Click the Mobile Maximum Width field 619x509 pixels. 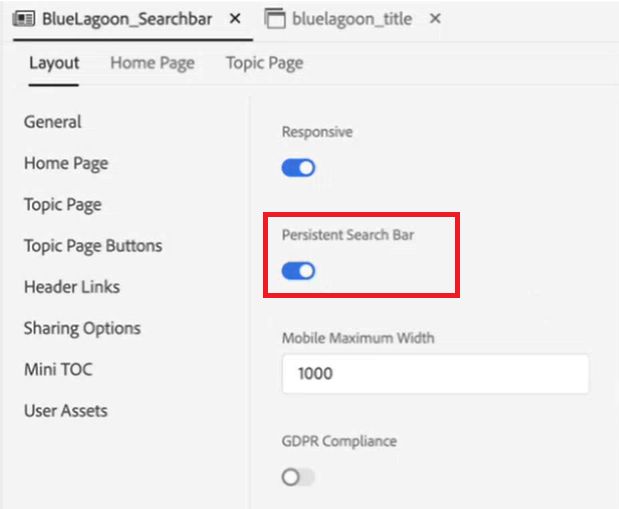[435, 374]
